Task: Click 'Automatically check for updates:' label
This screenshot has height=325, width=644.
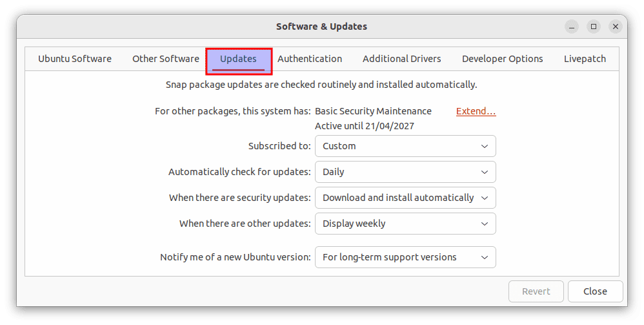Action: (239, 172)
